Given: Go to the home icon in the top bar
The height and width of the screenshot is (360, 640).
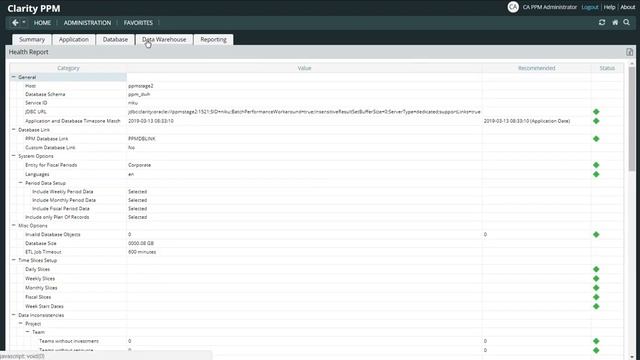Looking at the screenshot, I should [615, 22].
